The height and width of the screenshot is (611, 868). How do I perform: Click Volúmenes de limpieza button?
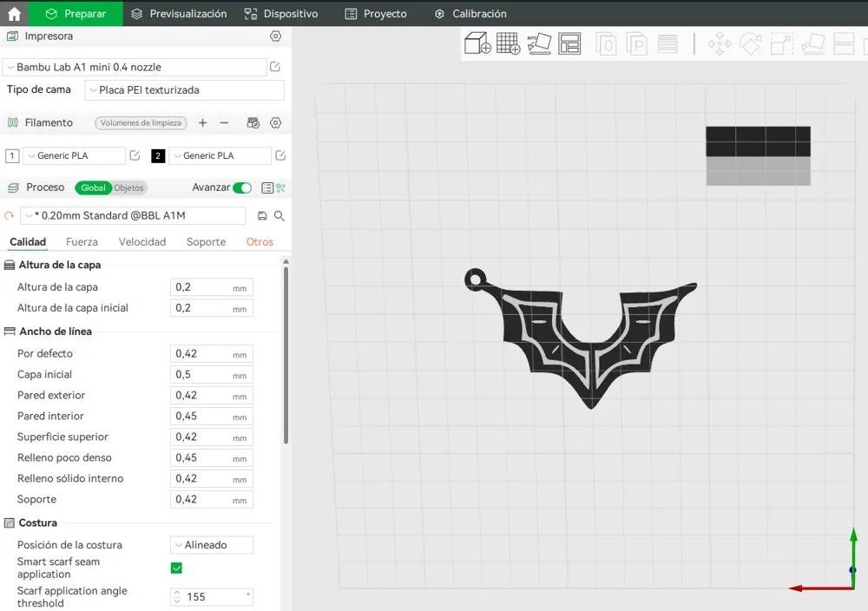point(141,123)
